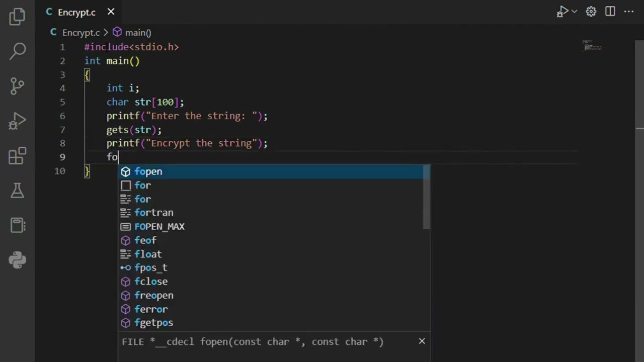This screenshot has height=362, width=644.
Task: Open Source Control view
Action: [17, 86]
